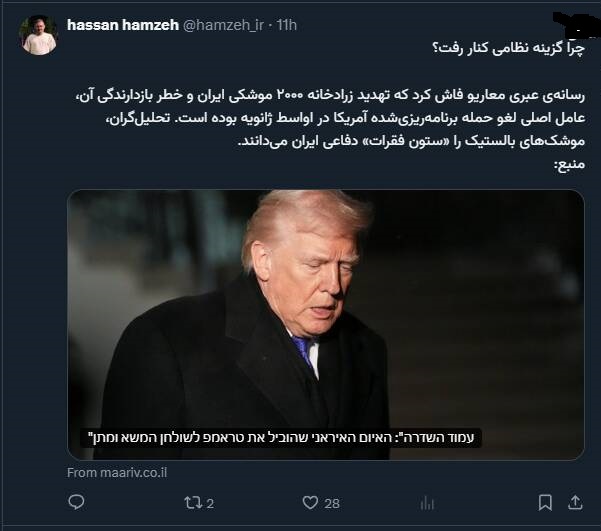
Task: Click the repost count number 2
Action: 210,503
